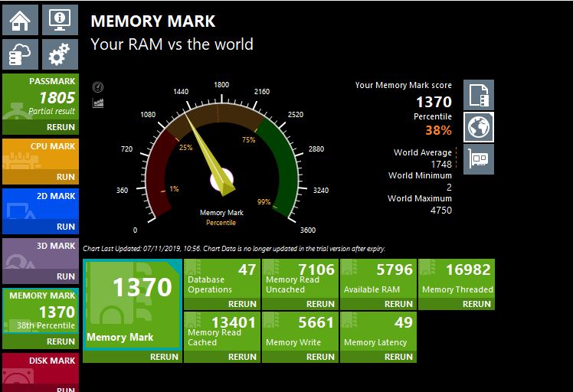The height and width of the screenshot is (392, 573).
Task: Open cloud baseline upload icon
Action: tap(20, 54)
